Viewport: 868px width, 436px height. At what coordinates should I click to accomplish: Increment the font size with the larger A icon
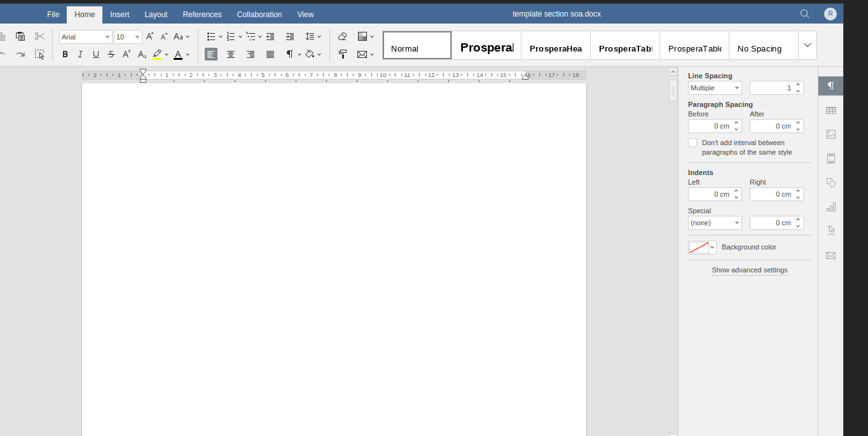click(x=149, y=37)
